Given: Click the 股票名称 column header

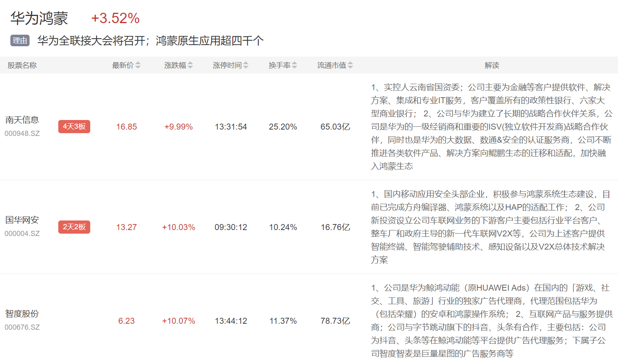Looking at the screenshot, I should [x=22, y=65].
